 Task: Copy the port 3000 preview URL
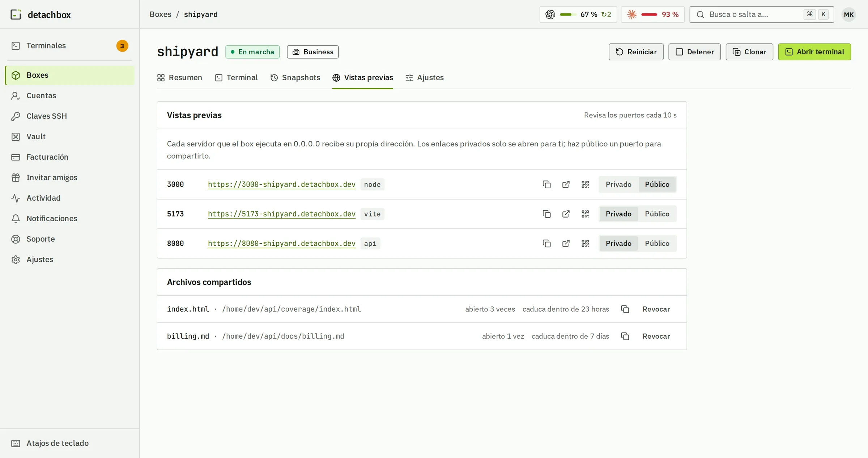point(546,184)
